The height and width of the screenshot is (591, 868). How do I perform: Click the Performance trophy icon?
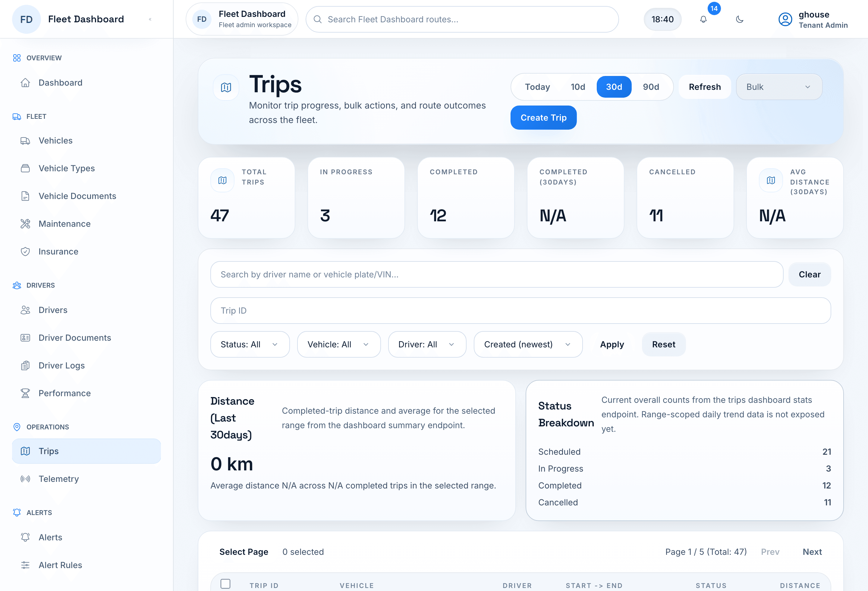tap(25, 393)
